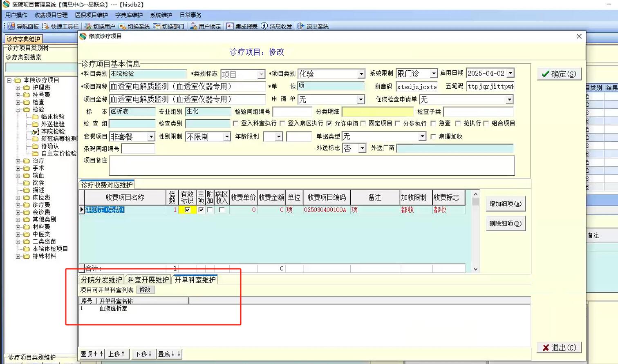618x364 pixels.
Task: Click the 拼音码 input field
Action: (416, 87)
